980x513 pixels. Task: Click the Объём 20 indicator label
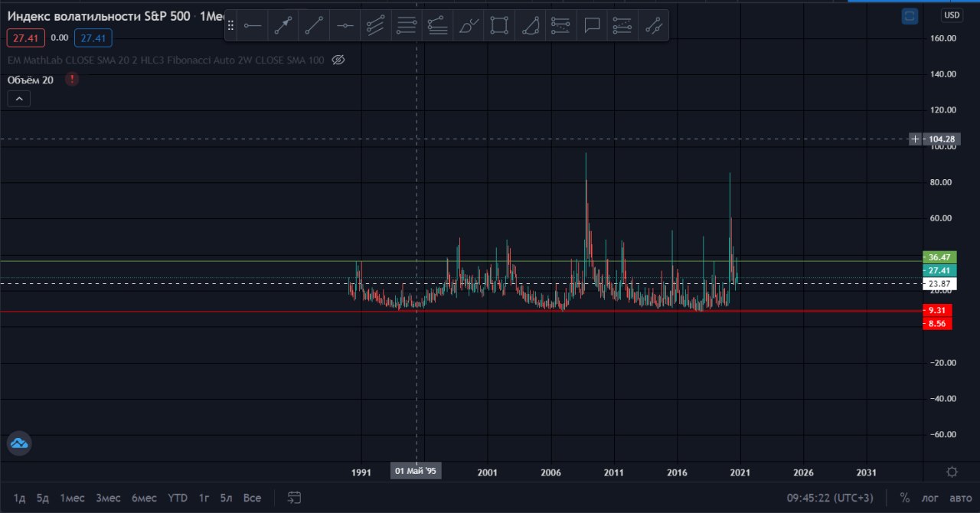31,80
